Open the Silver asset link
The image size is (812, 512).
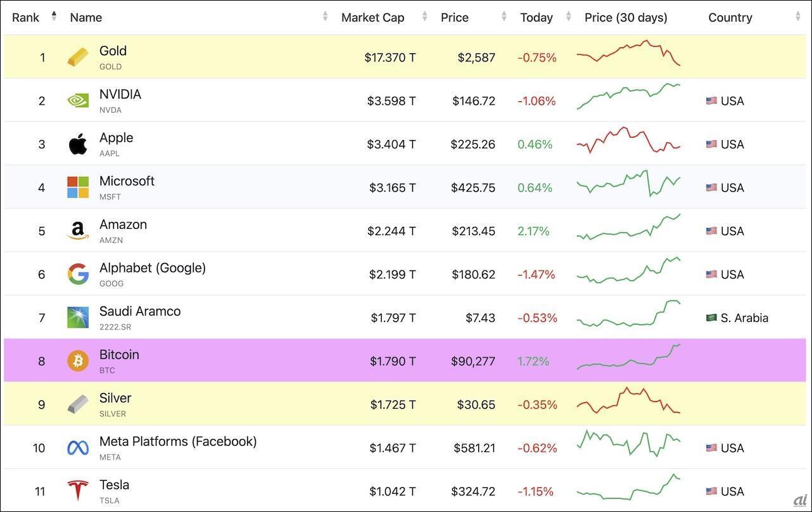pyautogui.click(x=115, y=399)
